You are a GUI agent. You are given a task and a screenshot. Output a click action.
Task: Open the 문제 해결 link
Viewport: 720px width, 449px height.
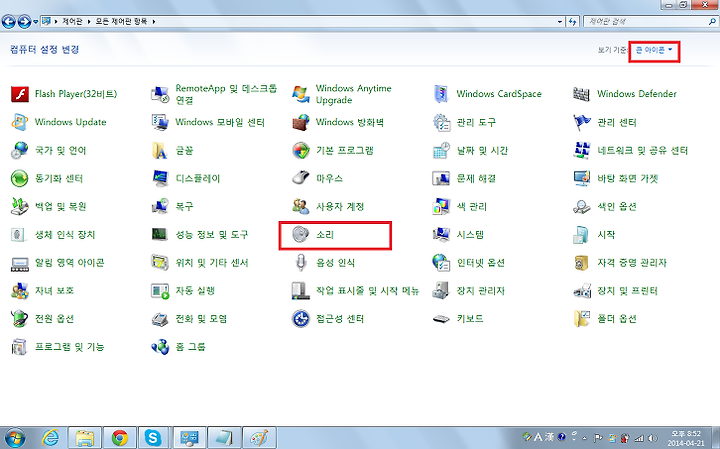click(x=476, y=178)
